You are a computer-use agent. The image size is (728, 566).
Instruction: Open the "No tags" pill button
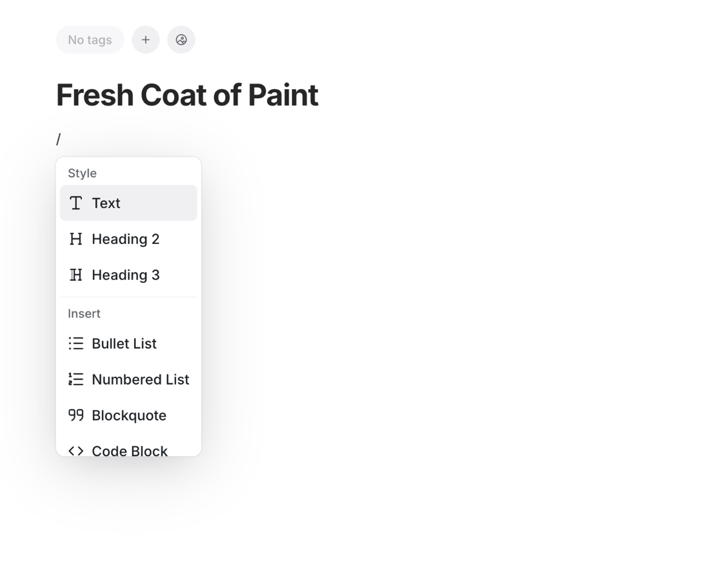[89, 39]
